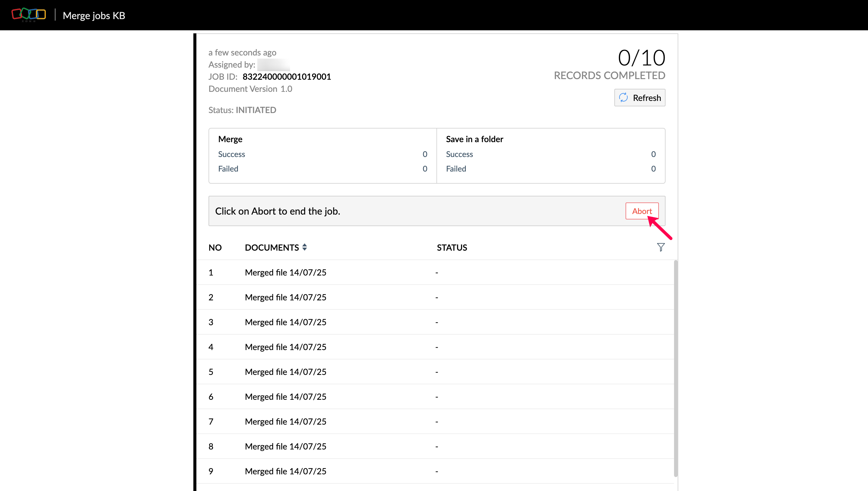
Task: Select document row number 1
Action: click(x=285, y=272)
